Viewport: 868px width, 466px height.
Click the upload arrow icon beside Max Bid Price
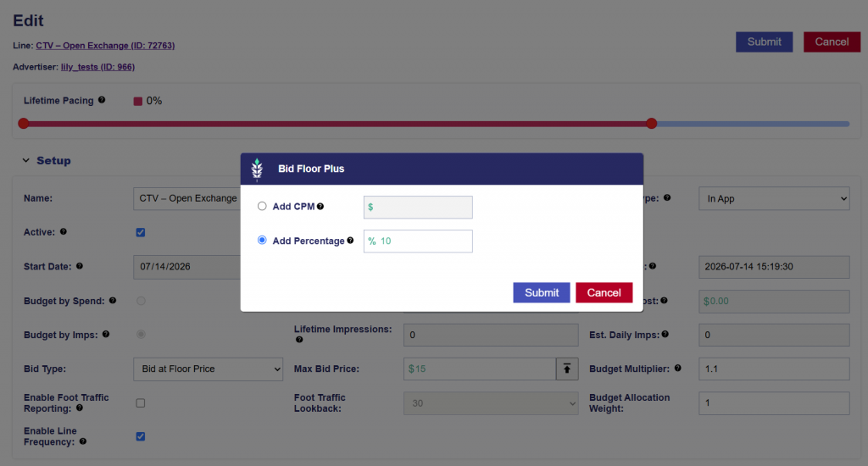(567, 369)
